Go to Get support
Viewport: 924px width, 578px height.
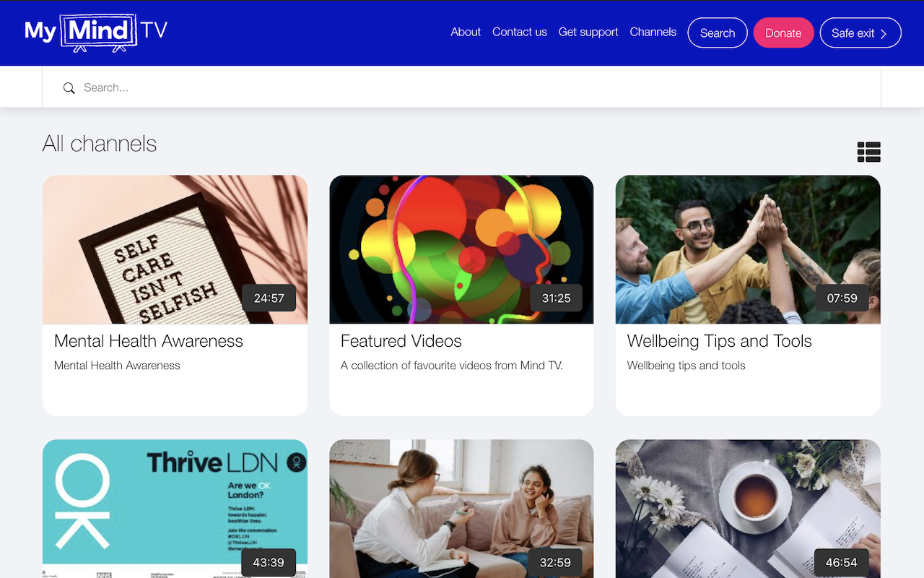click(x=588, y=33)
